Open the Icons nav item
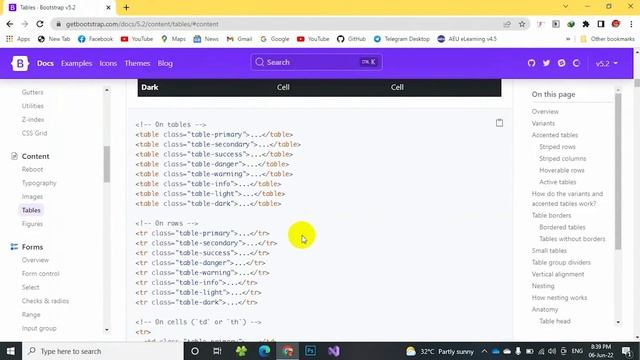 tap(108, 63)
